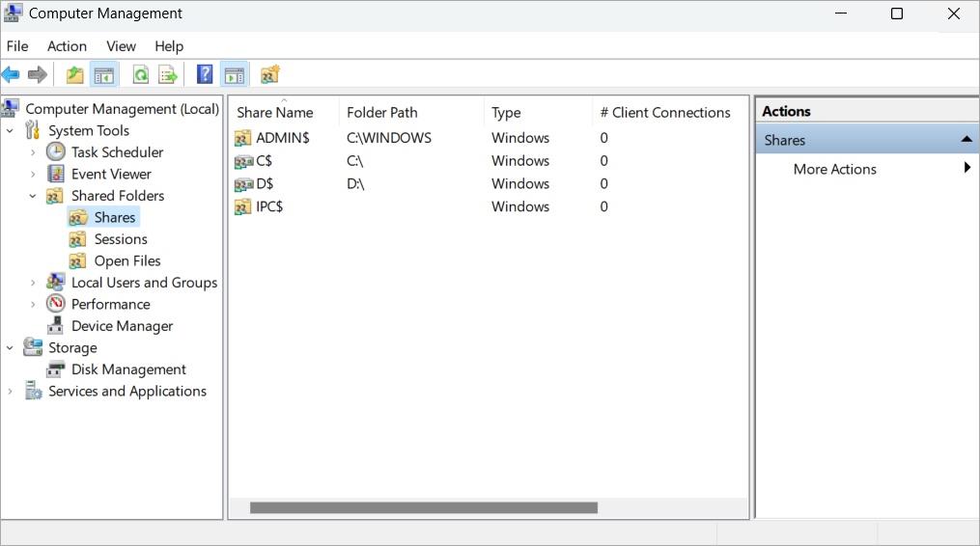
Task: Maximize the Computer Management window
Action: tap(897, 14)
